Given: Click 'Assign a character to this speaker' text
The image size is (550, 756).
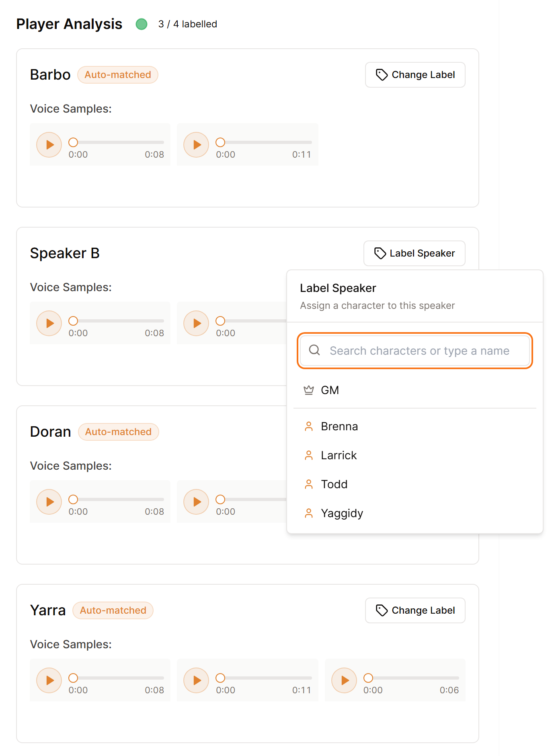Looking at the screenshot, I should [x=378, y=306].
